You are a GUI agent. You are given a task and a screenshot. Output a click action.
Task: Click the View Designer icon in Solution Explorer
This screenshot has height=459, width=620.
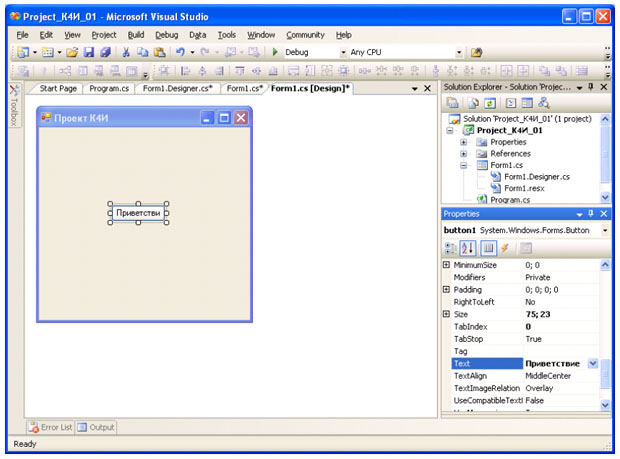[x=527, y=103]
